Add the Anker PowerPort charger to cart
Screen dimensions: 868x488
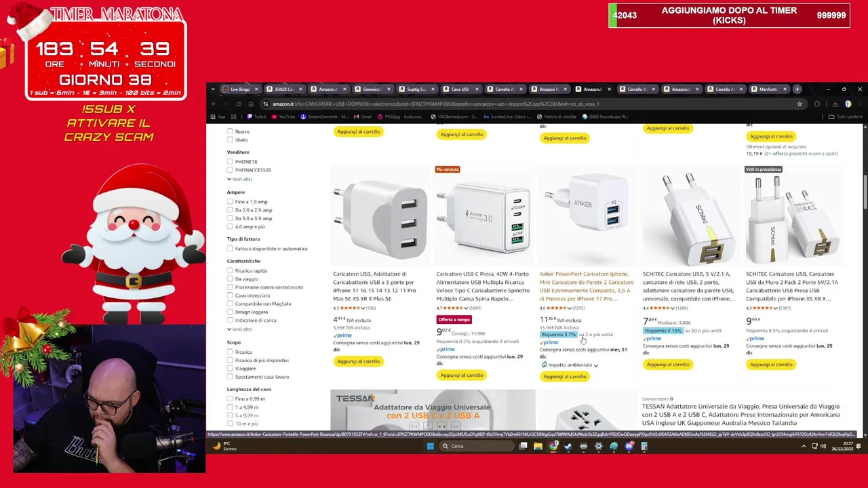[564, 377]
